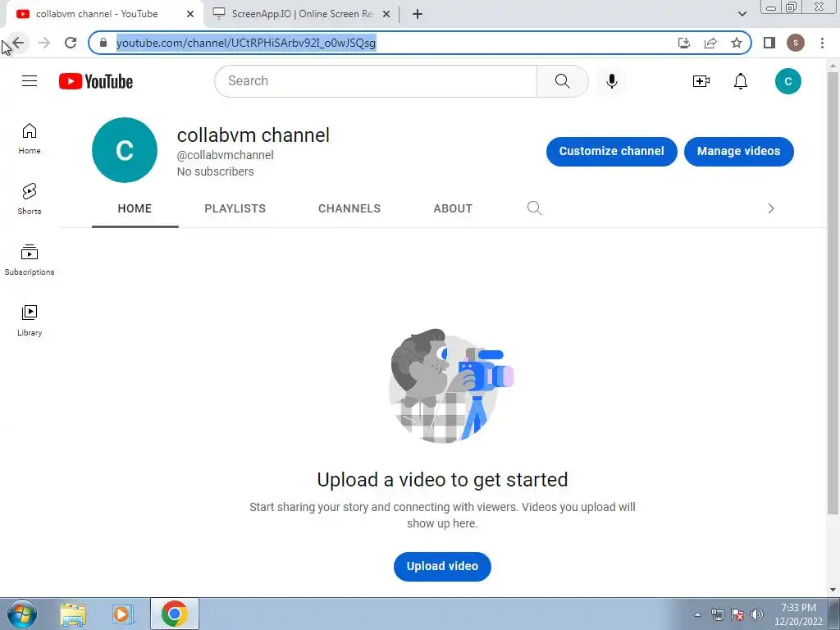Toggle Chrome's side panel

click(x=769, y=43)
